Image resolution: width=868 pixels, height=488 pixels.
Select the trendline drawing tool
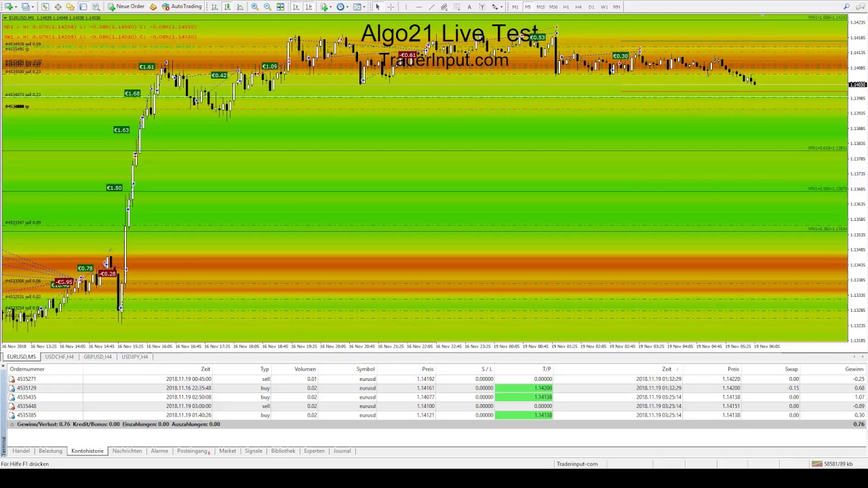click(431, 7)
